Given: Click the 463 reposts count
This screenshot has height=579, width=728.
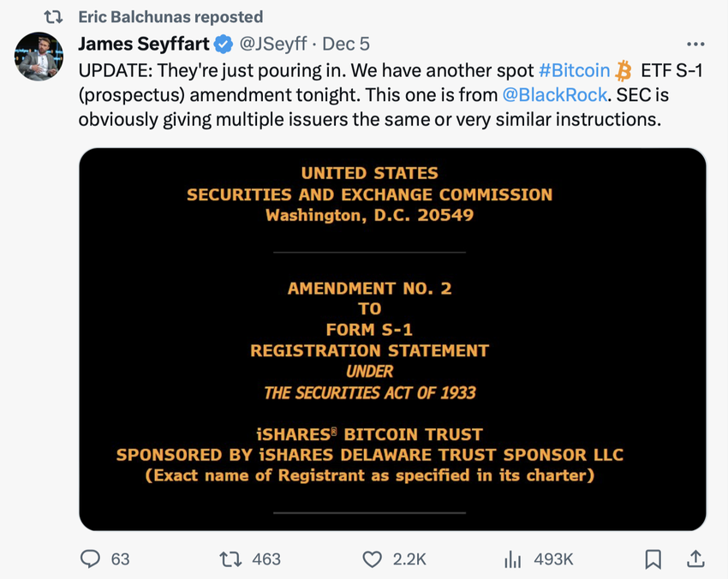Looking at the screenshot, I should tap(266, 559).
